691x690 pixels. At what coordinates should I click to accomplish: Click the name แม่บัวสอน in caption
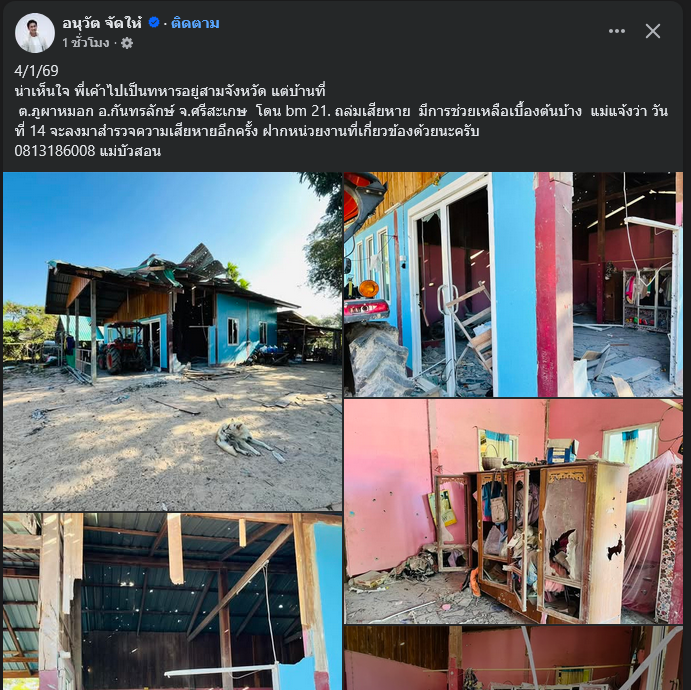tap(130, 151)
